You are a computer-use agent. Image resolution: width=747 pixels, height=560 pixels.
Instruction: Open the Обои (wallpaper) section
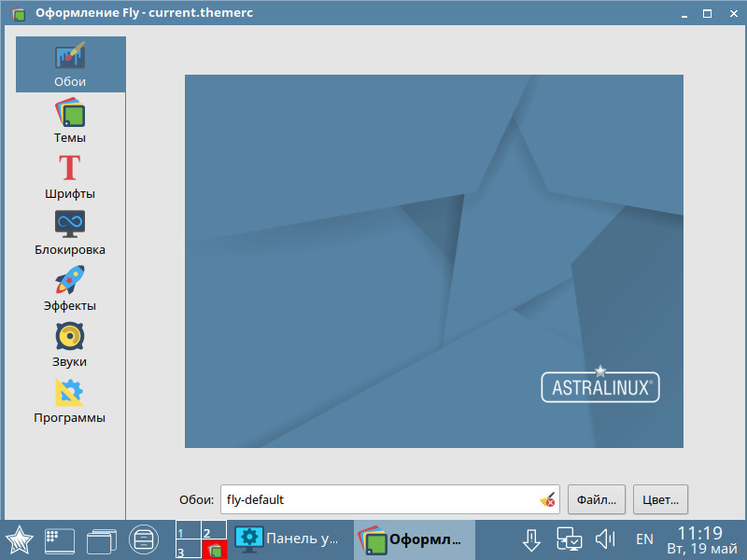pyautogui.click(x=71, y=64)
